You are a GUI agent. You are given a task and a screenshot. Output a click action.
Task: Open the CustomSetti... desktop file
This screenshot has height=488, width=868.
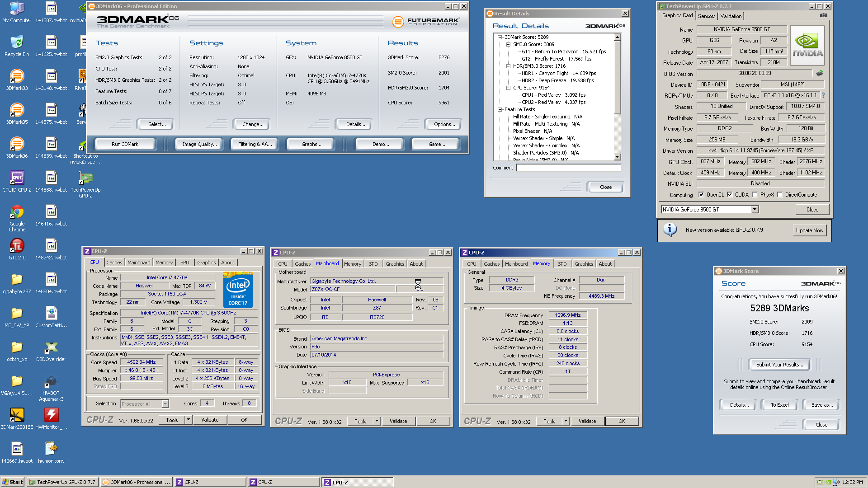click(x=51, y=317)
